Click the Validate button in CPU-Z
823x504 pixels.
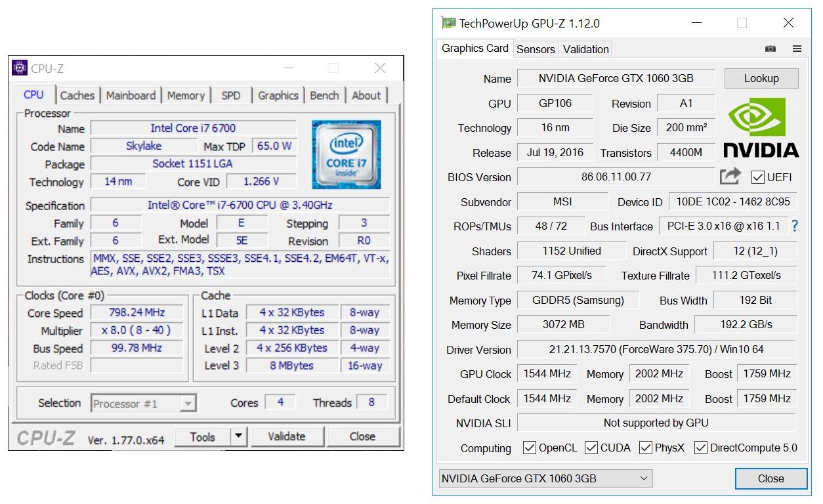click(x=287, y=436)
